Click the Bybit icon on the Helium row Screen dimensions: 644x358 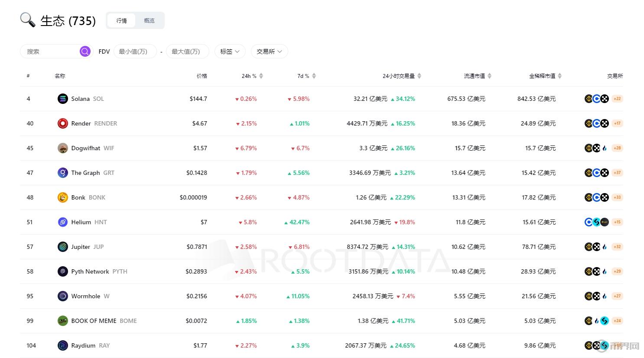pos(596,222)
